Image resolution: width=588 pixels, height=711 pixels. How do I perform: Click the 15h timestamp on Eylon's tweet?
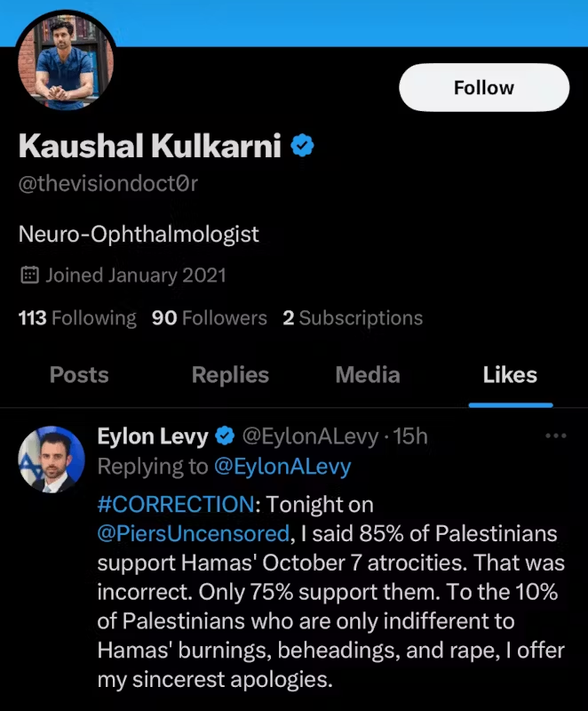click(x=410, y=436)
